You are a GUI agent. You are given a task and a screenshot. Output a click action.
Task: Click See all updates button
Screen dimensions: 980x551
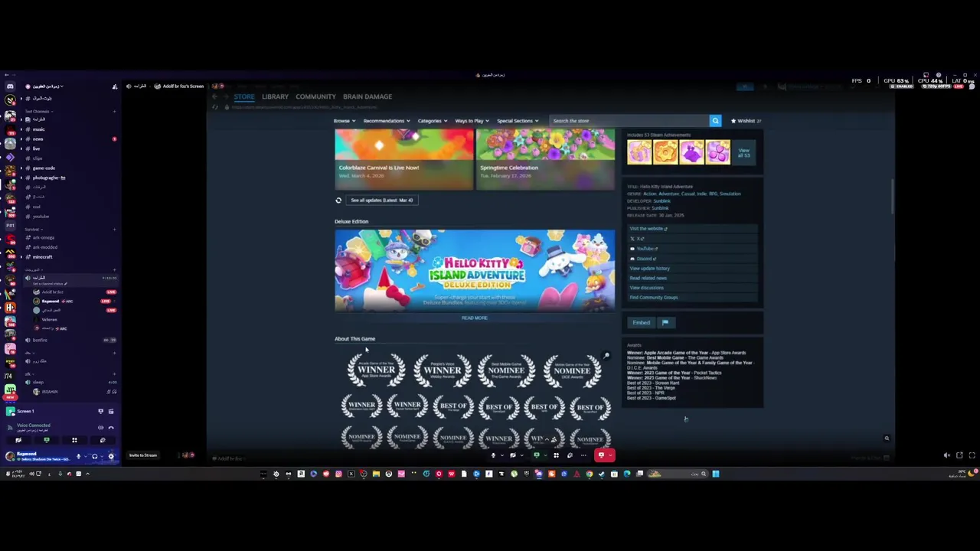381,201
